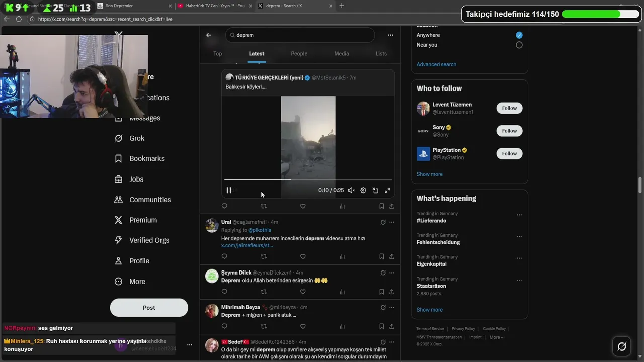Image resolution: width=644 pixels, height=362 pixels.
Task: Show more accounts in Who to follow
Action: pyautogui.click(x=430, y=174)
